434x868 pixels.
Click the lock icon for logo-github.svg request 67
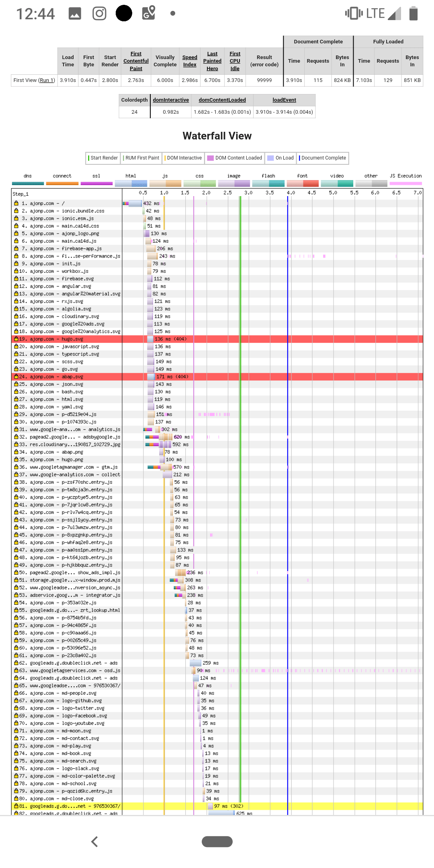click(16, 700)
